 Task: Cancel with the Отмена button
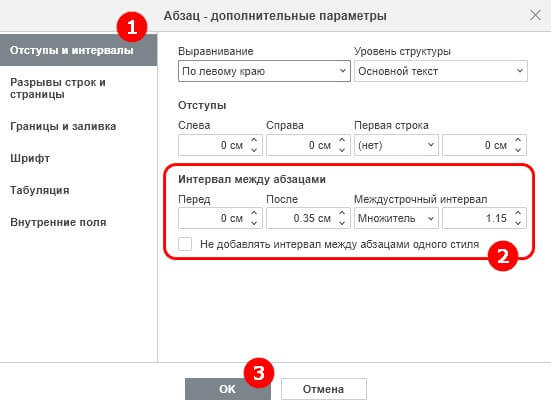click(x=324, y=389)
